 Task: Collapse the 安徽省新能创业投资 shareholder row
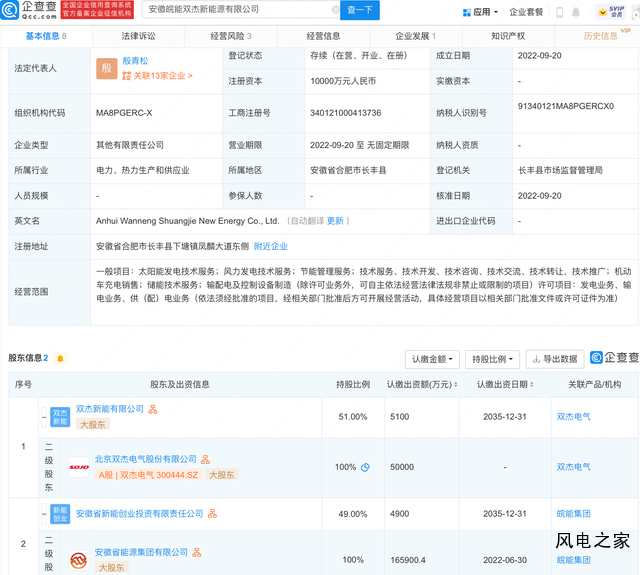[44, 514]
